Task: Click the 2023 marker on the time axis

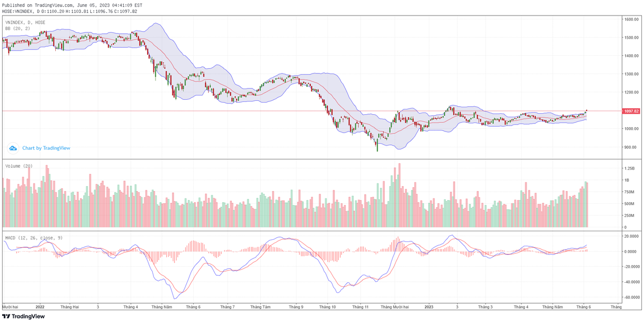Action: [x=429, y=307]
